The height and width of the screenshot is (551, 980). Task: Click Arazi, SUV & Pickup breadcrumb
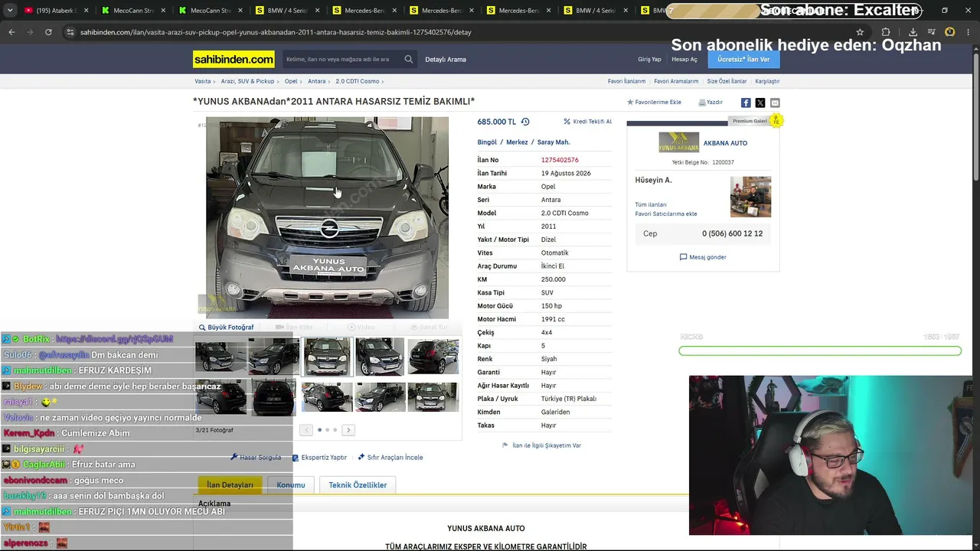point(247,81)
